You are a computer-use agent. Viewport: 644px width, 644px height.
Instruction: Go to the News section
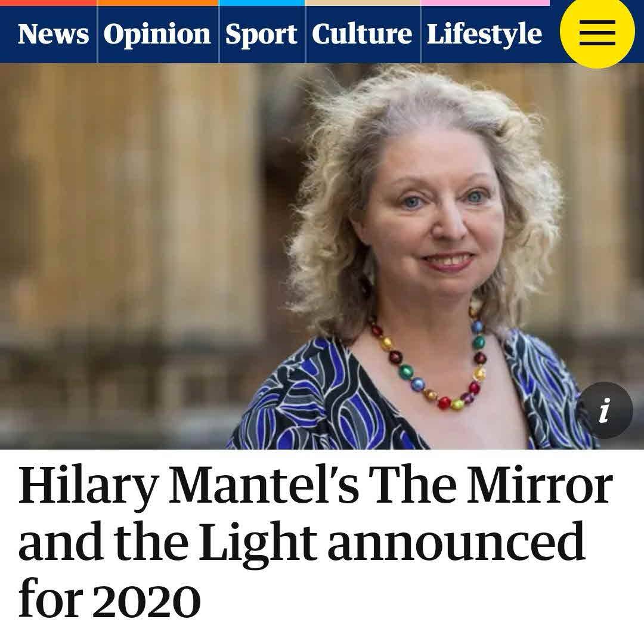click(x=53, y=34)
